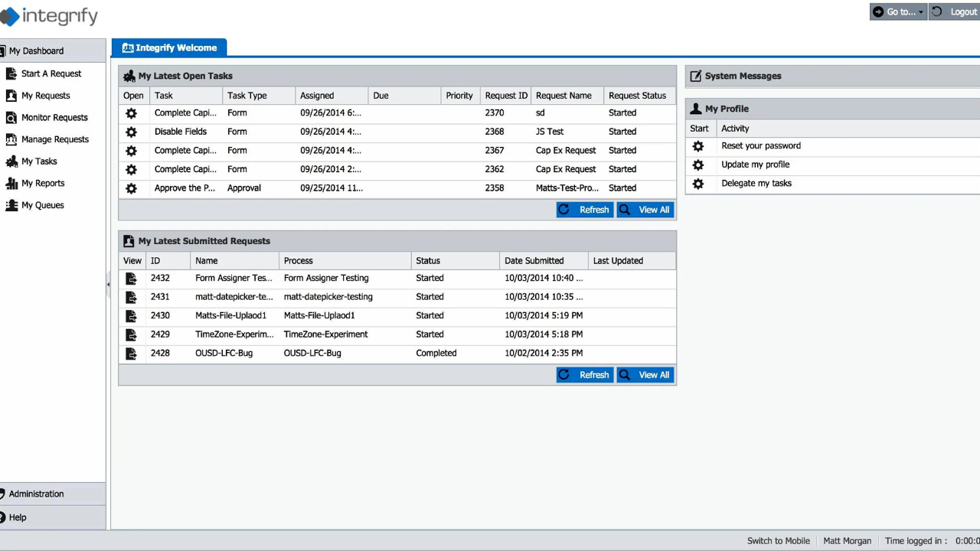Open the gear icon for request 2370
Viewport: 980px width, 551px height.
(132, 113)
